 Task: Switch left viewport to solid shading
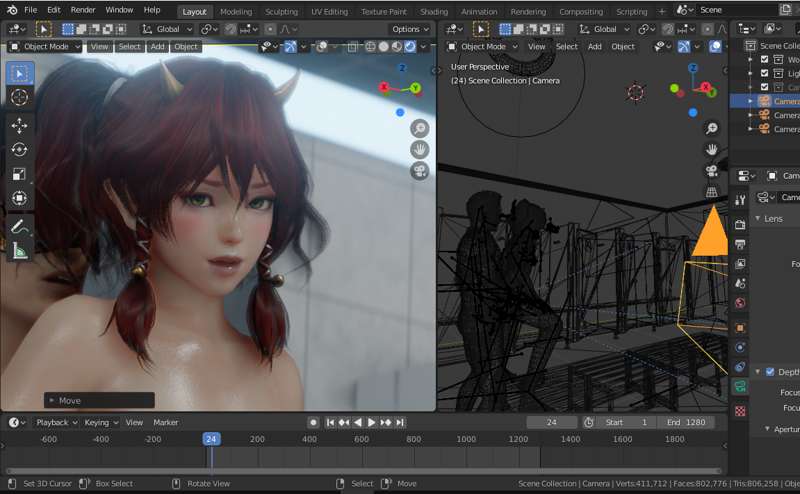[384, 47]
